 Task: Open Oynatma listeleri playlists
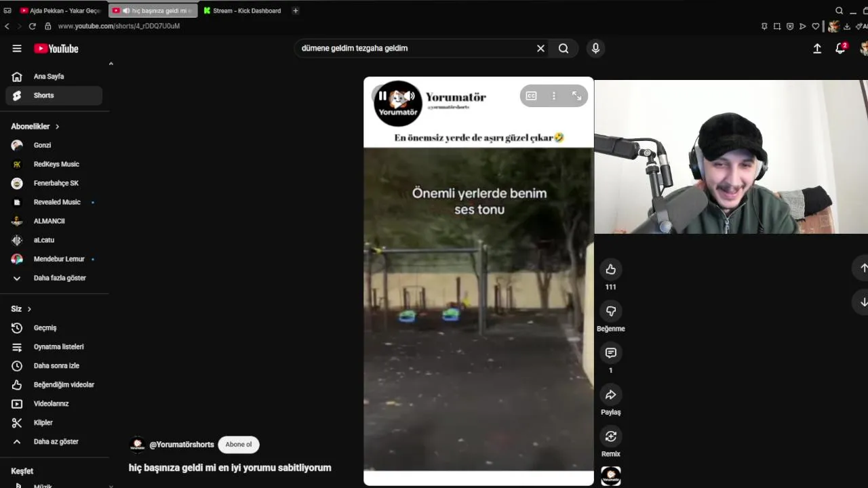click(x=54, y=347)
